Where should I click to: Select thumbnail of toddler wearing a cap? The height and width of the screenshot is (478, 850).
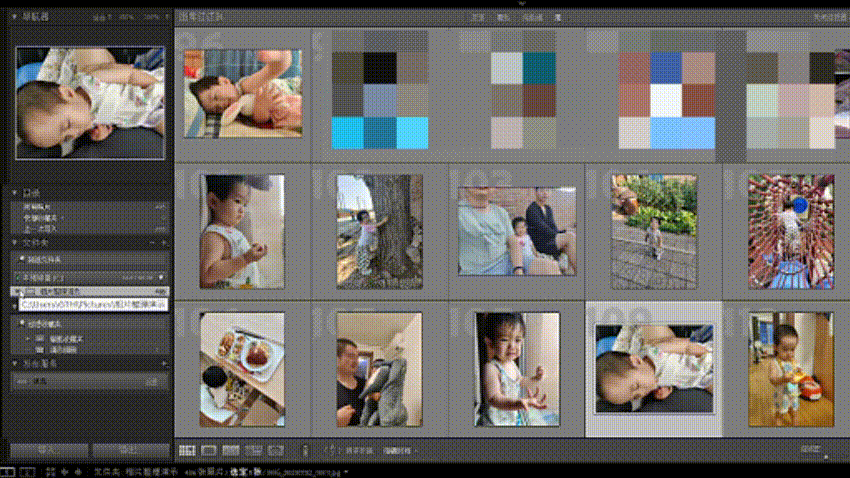pos(242,231)
